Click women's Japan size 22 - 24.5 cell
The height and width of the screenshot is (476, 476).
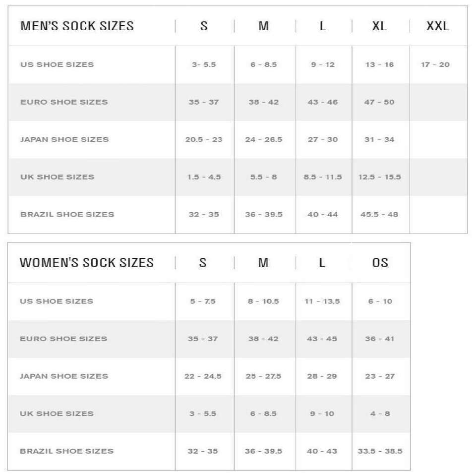[x=203, y=376]
